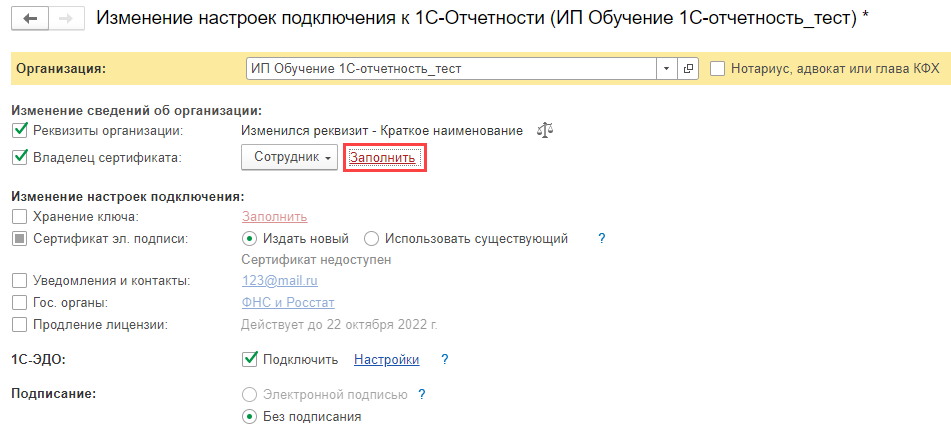Image resolution: width=951 pixels, height=439 pixels.
Task: Go back with the left arrow button
Action: point(30,19)
